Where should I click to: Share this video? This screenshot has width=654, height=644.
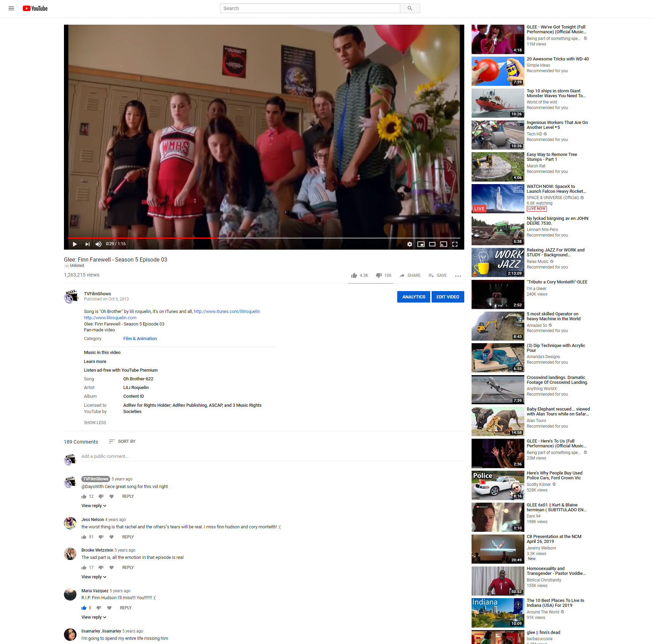410,275
